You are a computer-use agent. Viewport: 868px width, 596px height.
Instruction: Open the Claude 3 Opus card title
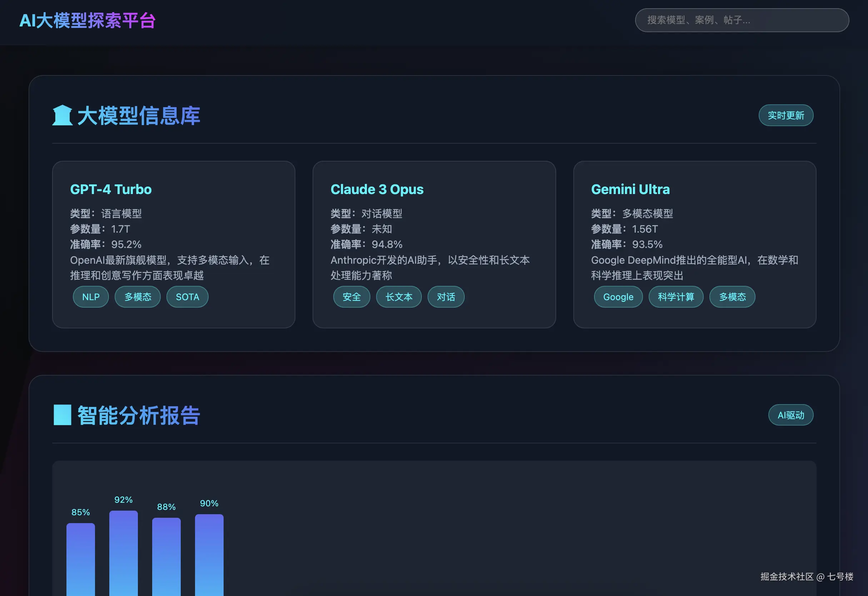pyautogui.click(x=376, y=189)
